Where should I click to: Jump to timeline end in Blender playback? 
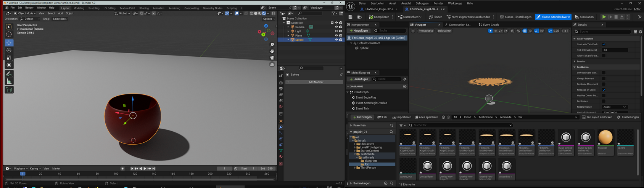(x=154, y=169)
